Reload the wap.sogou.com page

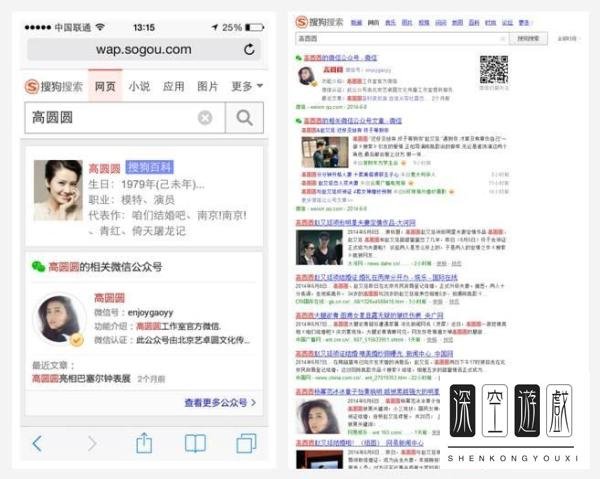pyautogui.click(x=249, y=49)
